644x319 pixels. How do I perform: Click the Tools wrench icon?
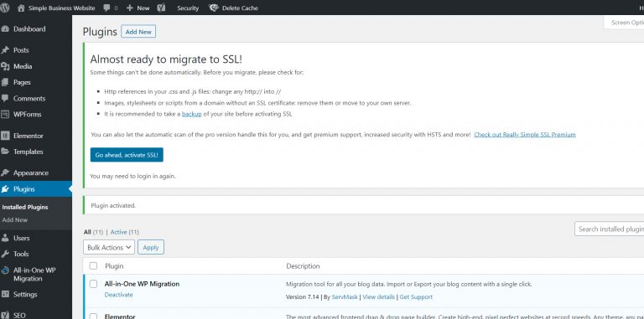click(x=5, y=254)
